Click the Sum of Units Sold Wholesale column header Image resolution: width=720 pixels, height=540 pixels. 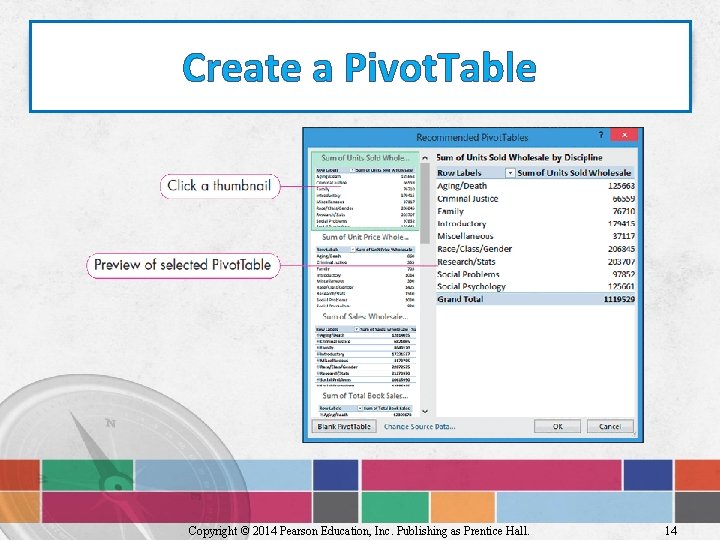pos(574,173)
